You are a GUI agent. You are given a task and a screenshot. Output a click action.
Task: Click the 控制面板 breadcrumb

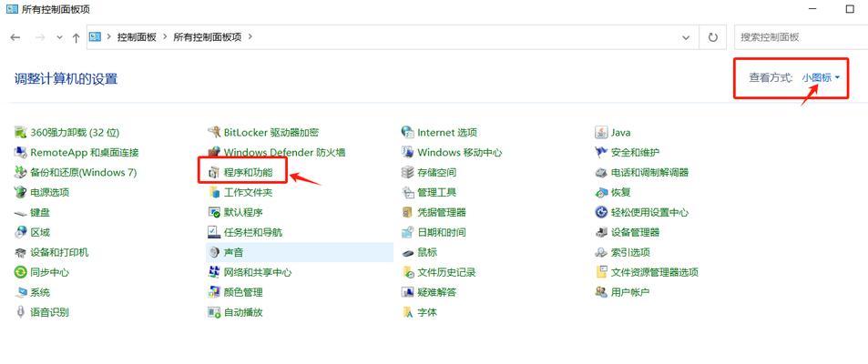(137, 37)
